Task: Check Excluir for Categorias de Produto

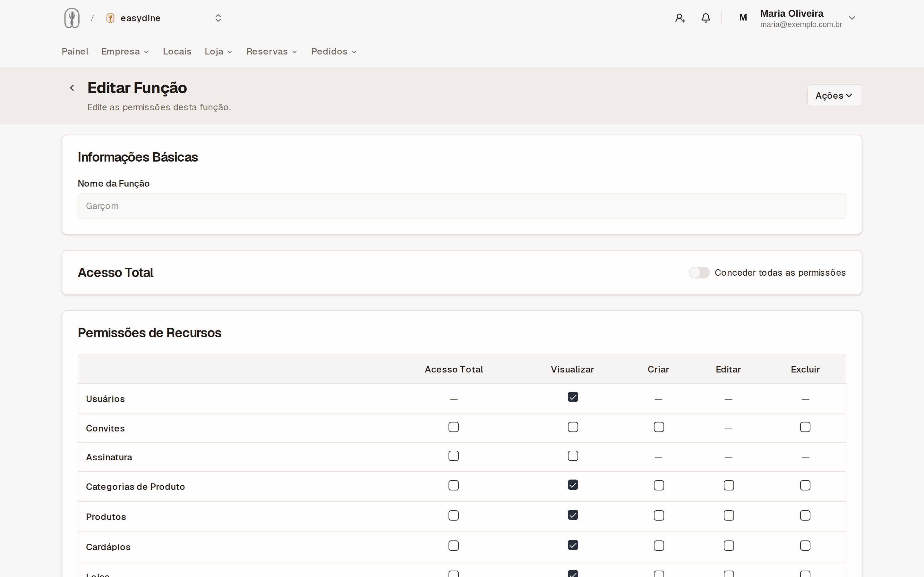Action: tap(805, 485)
